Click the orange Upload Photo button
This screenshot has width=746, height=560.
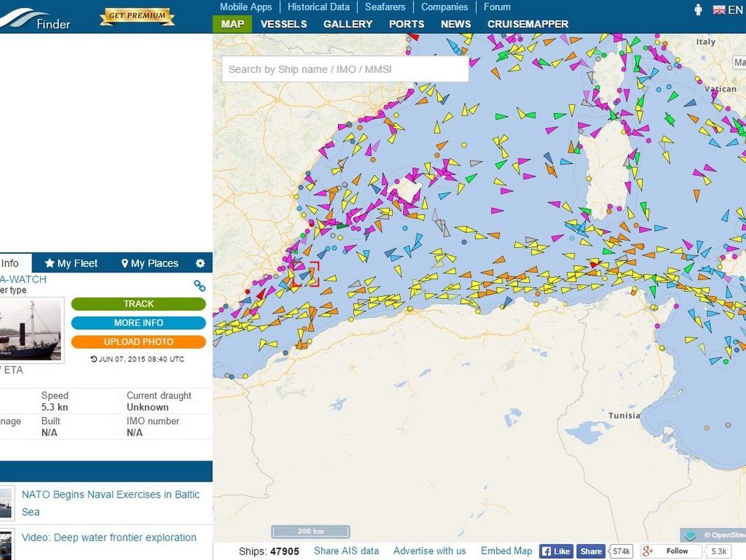click(139, 342)
